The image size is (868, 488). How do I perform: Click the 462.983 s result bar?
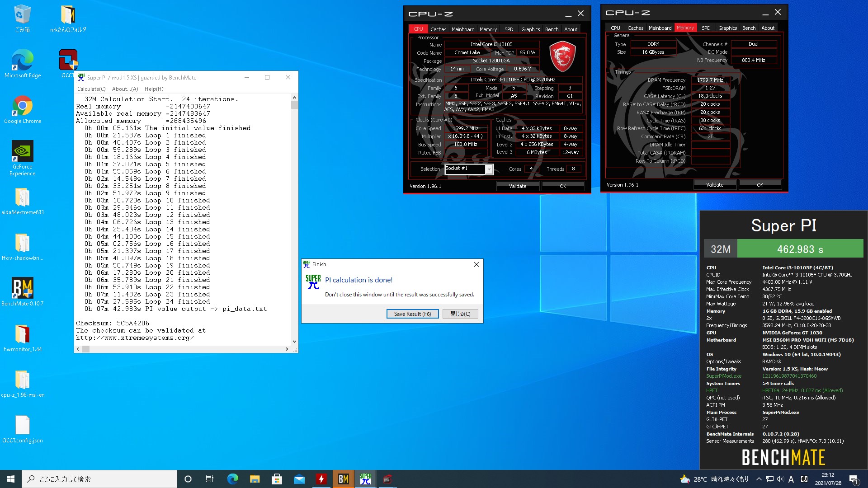coord(800,249)
